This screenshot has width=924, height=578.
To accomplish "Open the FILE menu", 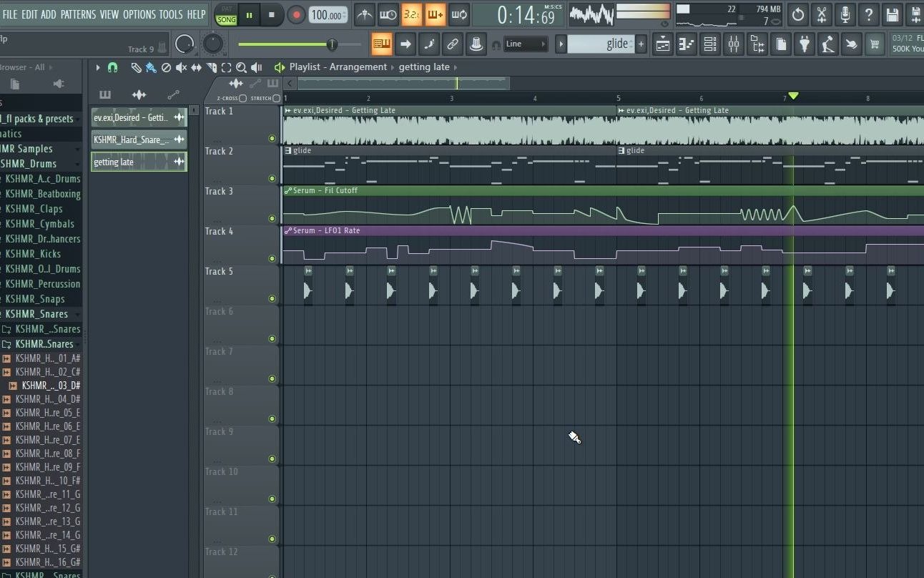I will click(x=10, y=14).
